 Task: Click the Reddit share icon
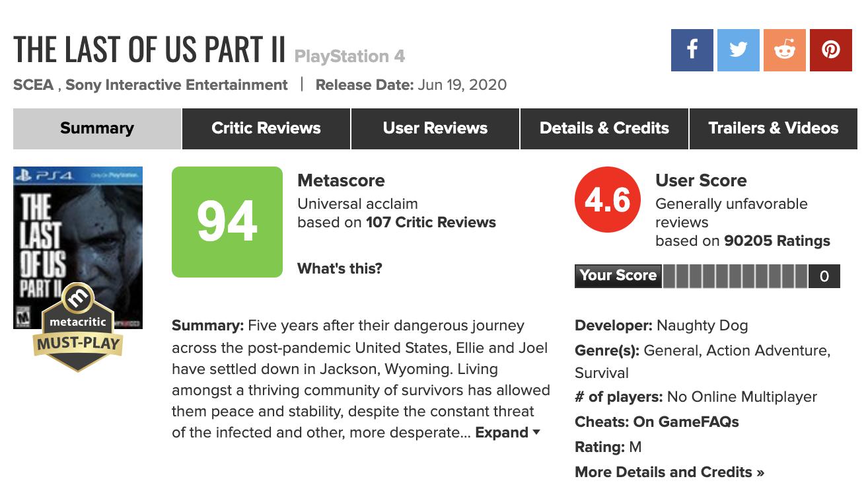(784, 50)
